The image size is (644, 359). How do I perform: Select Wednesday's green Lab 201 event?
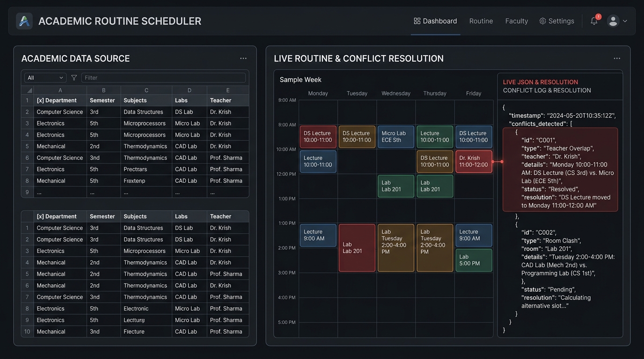pyautogui.click(x=396, y=186)
